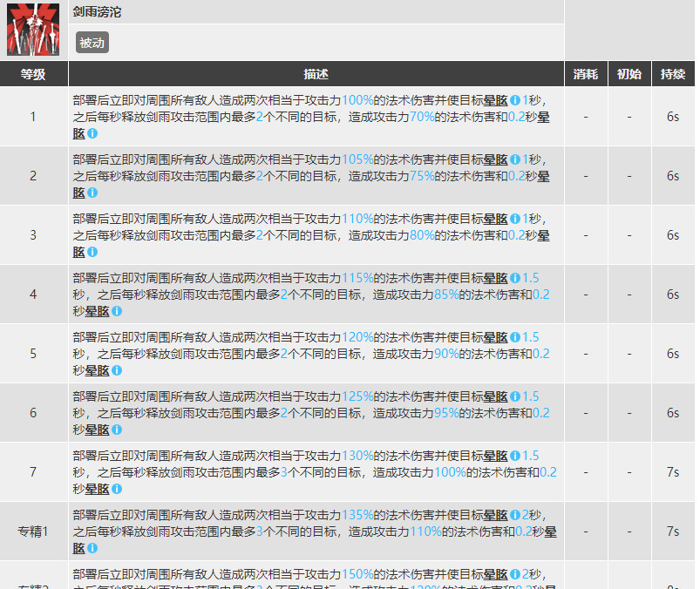Click the 初始 column header
This screenshot has height=589, width=700.
tap(629, 74)
